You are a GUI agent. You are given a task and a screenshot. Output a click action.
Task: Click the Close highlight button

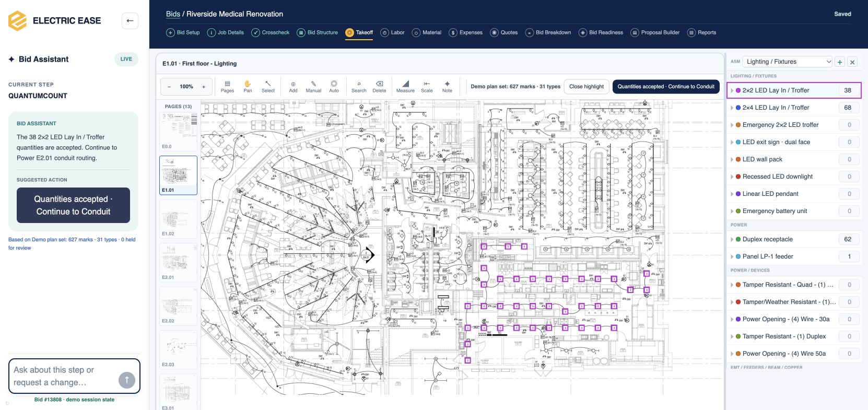tap(587, 87)
